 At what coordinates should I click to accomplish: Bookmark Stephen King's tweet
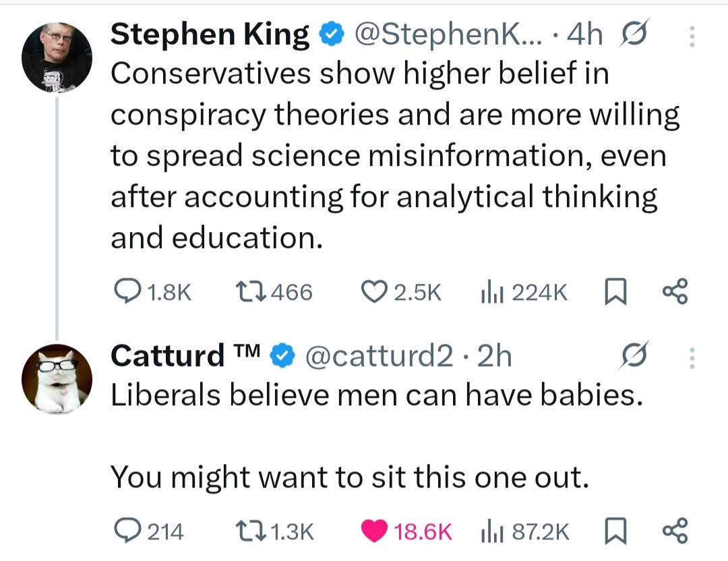pyautogui.click(x=611, y=292)
